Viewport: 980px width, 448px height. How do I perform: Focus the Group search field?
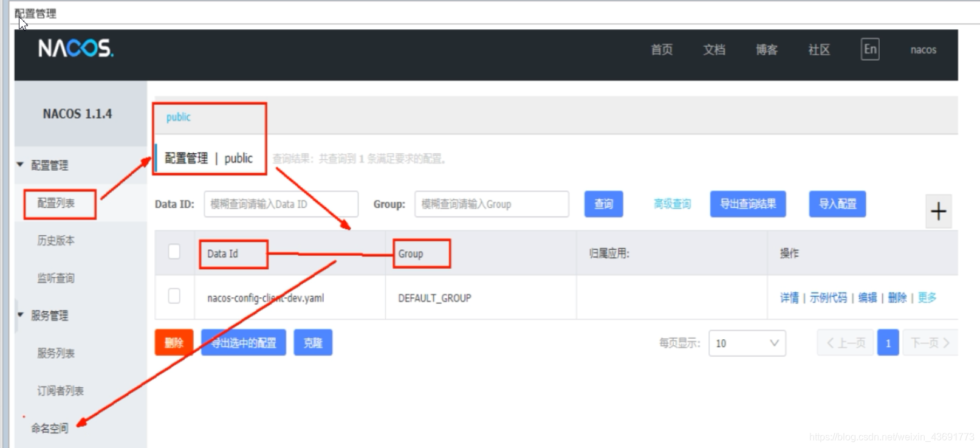[492, 204]
